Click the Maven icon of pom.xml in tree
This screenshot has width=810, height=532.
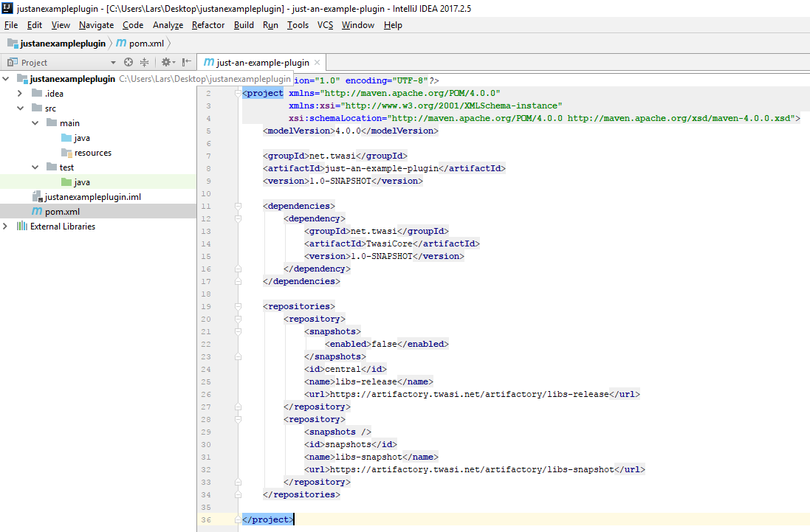click(x=37, y=211)
